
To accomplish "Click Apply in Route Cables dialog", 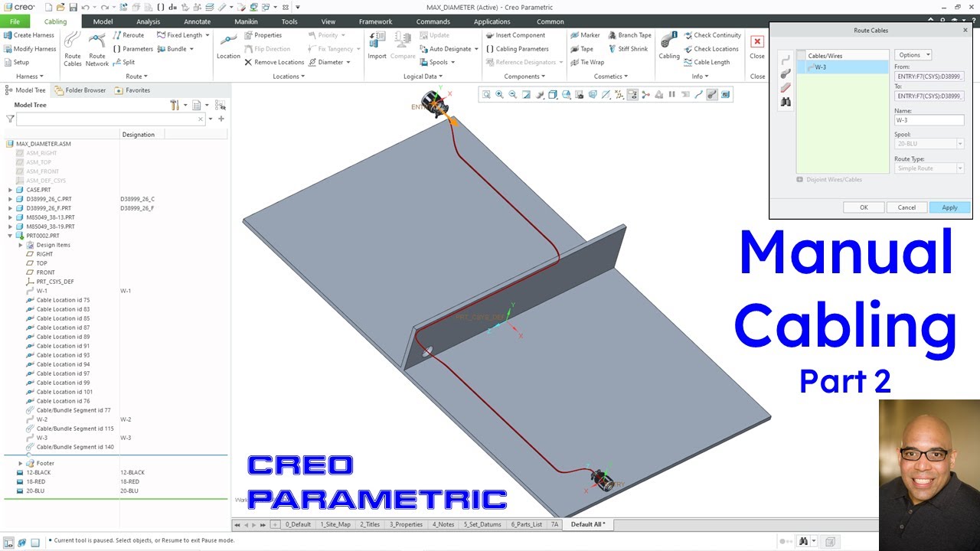I will point(949,207).
